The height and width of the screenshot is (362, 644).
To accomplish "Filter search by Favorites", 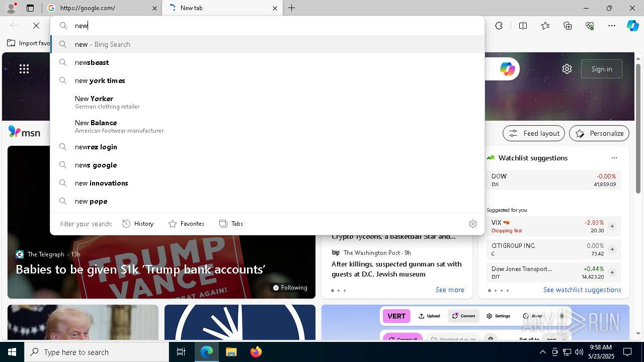I will point(186,224).
